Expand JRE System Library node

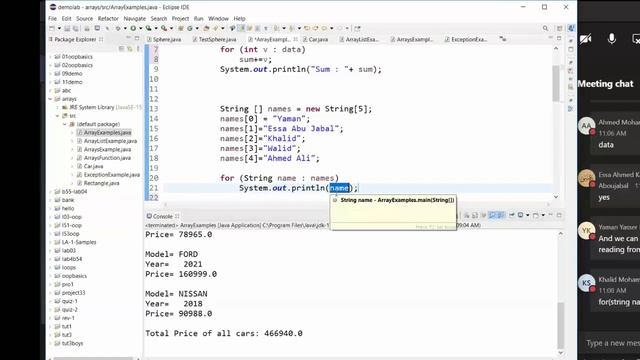[58, 107]
